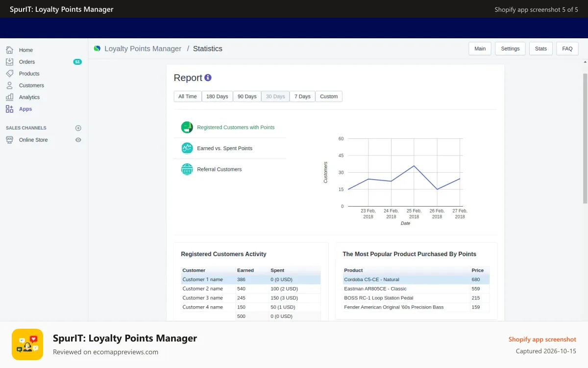Image resolution: width=588 pixels, height=368 pixels.
Task: Click the Apps grid icon
Action: coord(10,109)
